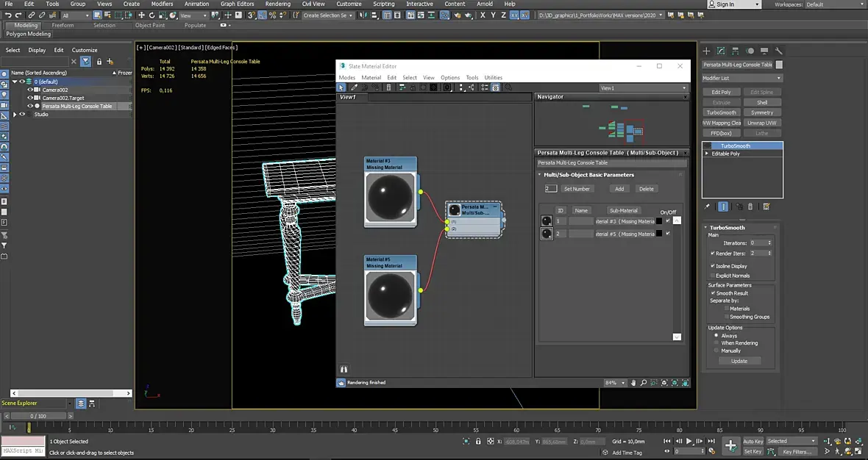Screen dimensions: 868x460
Task: Select the Move tool in main toolbar
Action: (141, 15)
